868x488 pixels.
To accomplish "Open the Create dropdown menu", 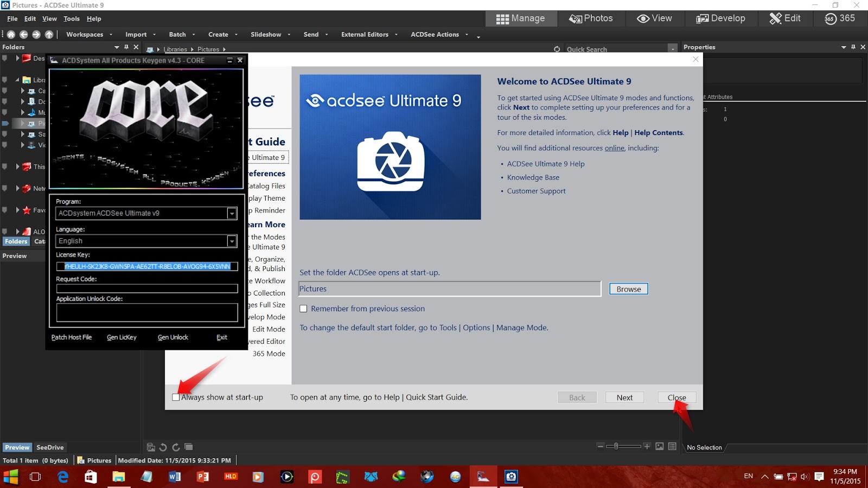I will point(222,34).
